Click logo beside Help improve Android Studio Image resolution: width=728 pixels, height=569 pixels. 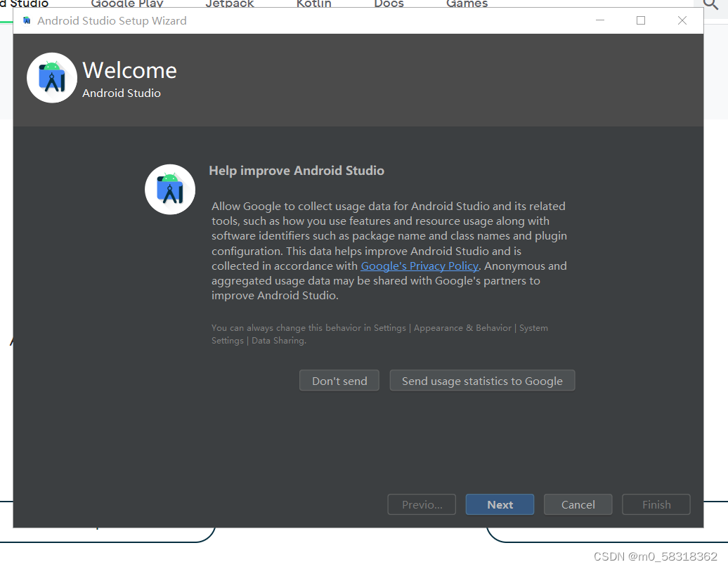[x=170, y=190]
